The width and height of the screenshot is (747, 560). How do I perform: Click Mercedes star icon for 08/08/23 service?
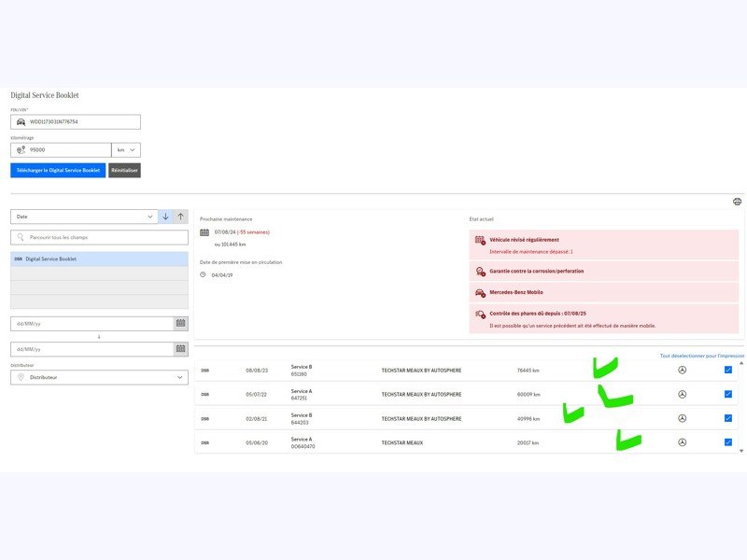(682, 371)
